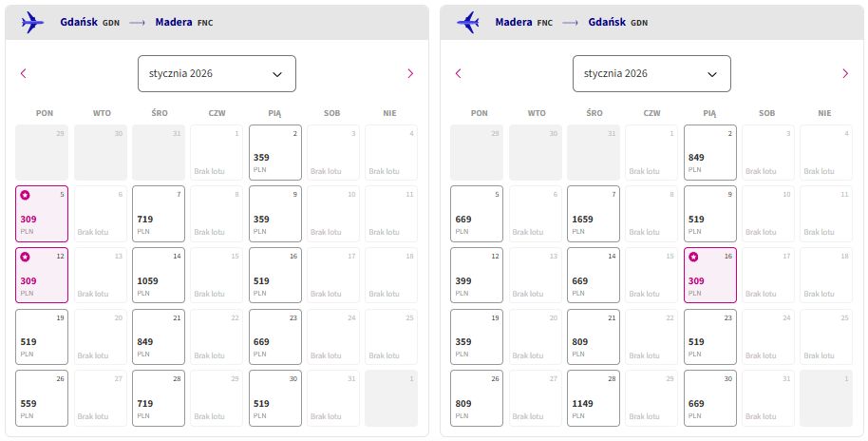Select outbound January 2 for 359 PLN
868x441 pixels.
(275, 152)
